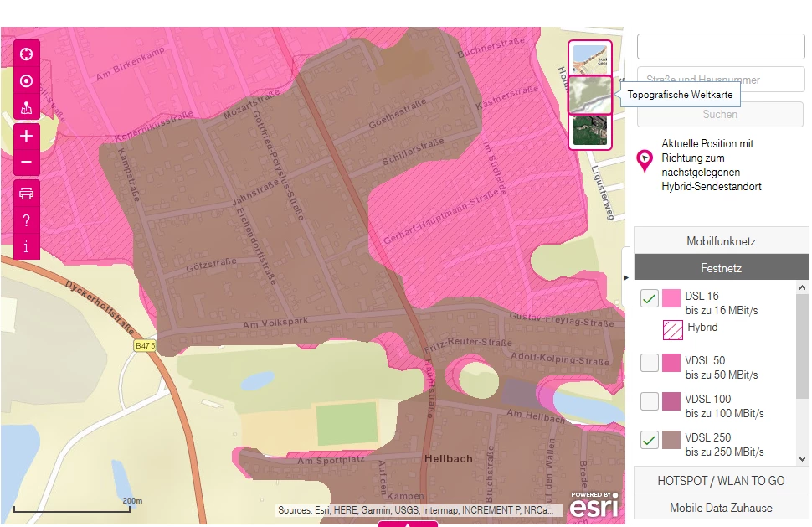Click the Schillerstraße street label
This screenshot has width=812, height=527.
tap(413, 152)
